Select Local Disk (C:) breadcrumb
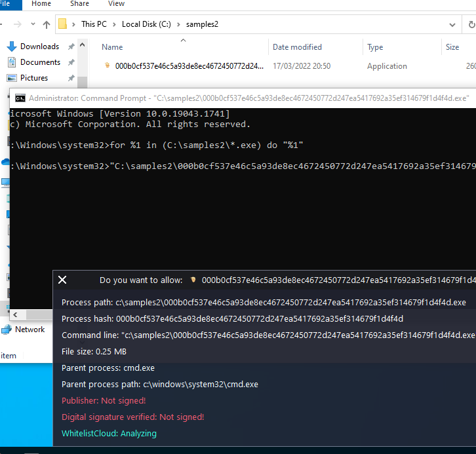The image size is (476, 454). [146, 24]
